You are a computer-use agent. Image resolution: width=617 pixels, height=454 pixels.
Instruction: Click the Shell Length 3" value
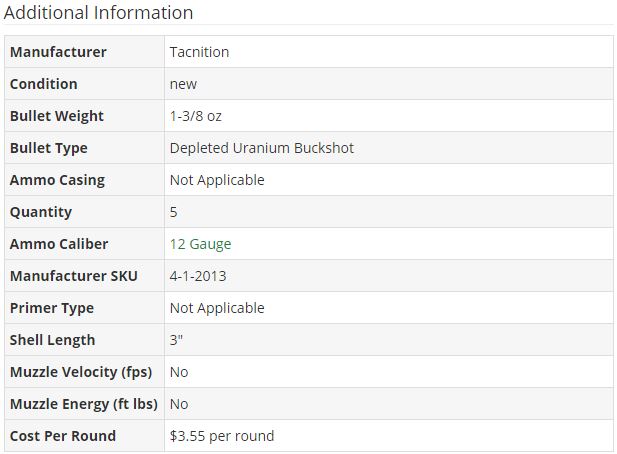176,340
